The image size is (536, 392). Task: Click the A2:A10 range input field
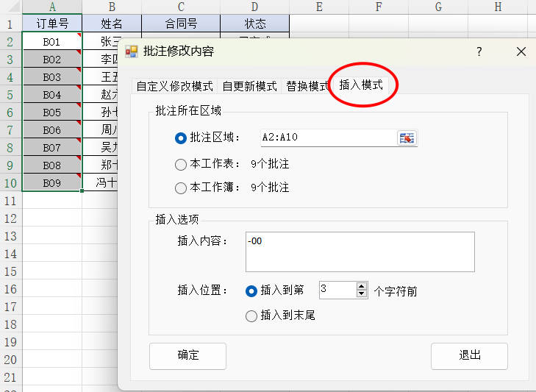point(327,138)
